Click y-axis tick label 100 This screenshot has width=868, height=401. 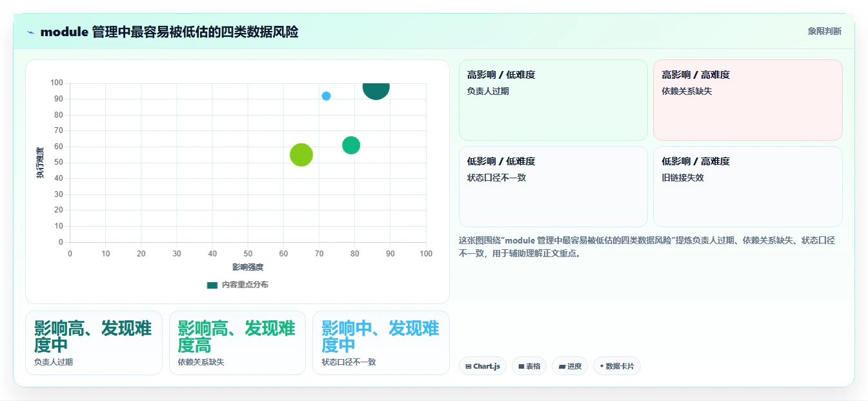coord(56,83)
